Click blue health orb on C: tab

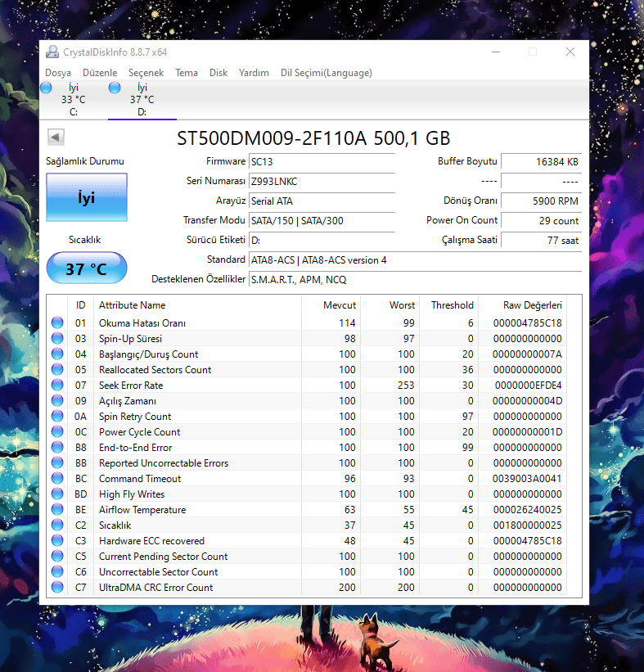[46, 88]
